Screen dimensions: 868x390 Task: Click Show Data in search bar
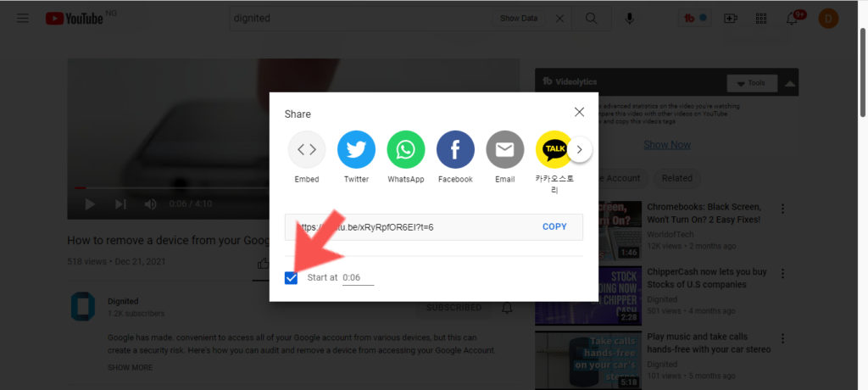tap(519, 19)
